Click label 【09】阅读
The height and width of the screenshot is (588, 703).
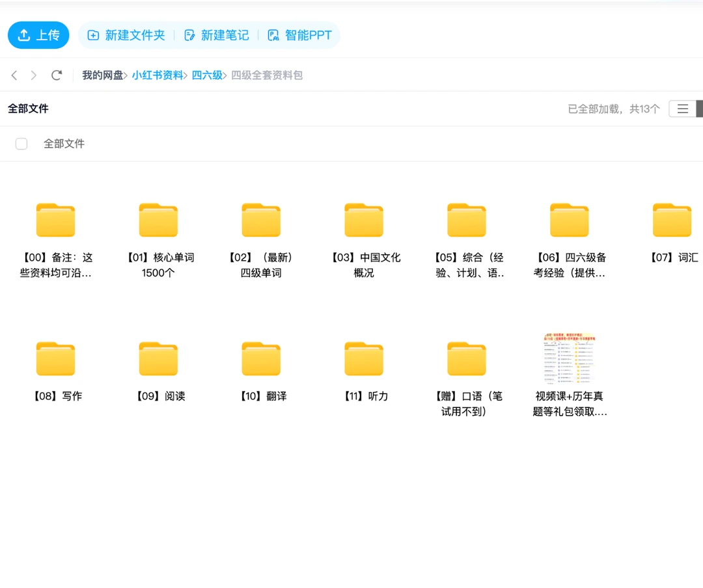coord(161,395)
